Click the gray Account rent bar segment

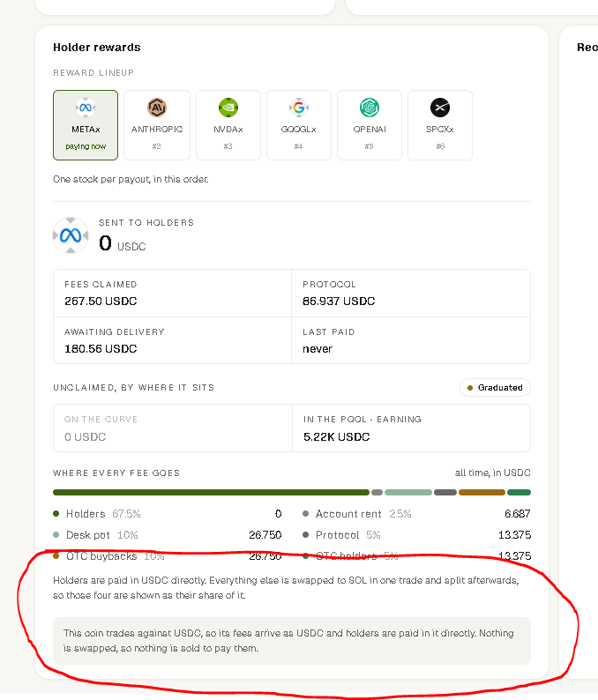(377, 493)
